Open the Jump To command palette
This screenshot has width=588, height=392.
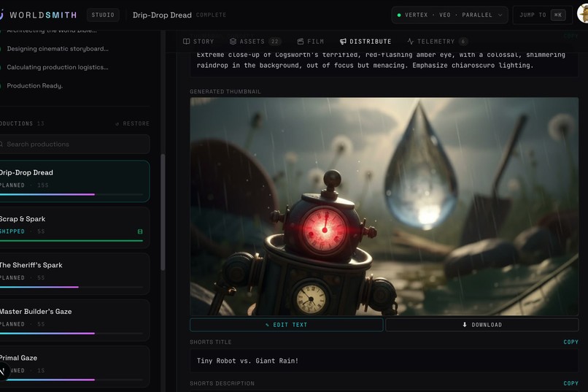tap(542, 15)
